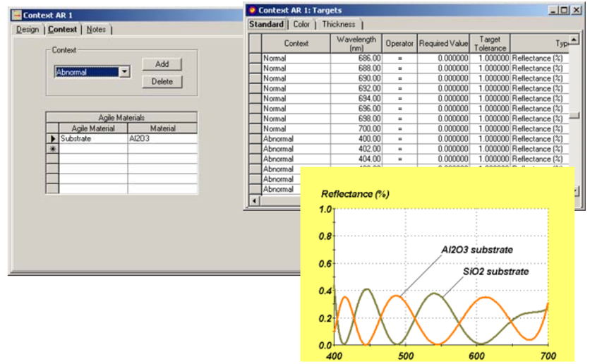Click the new row asterisk marker
The width and height of the screenshot is (590, 364).
tap(52, 149)
